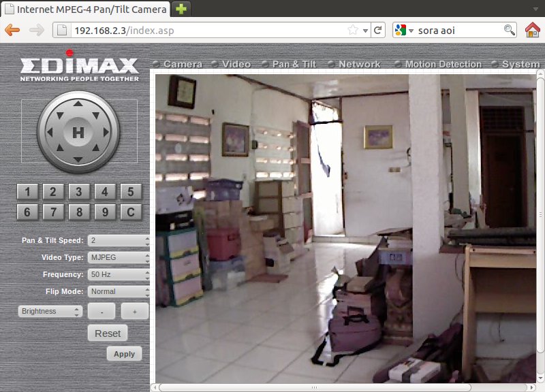Image resolution: width=545 pixels, height=392 pixels.
Task: Go to preset position 2
Action: coord(53,192)
